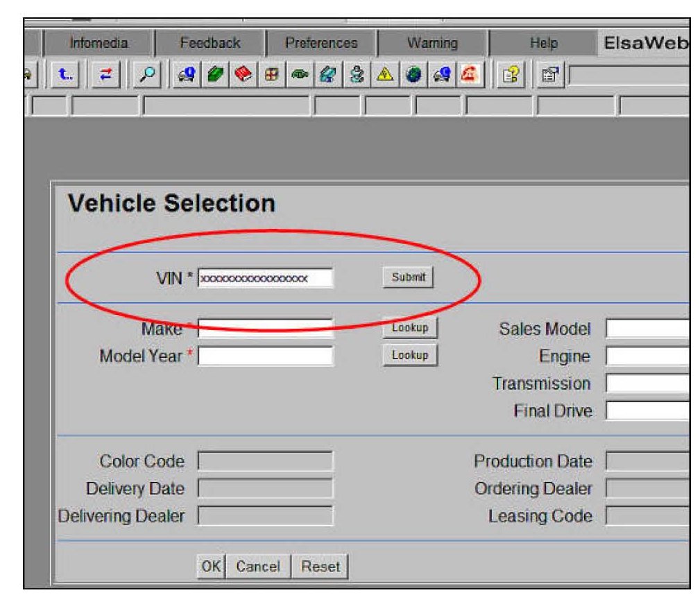Open the Help tab
Viewport: 700px width, 604px height.
pyautogui.click(x=543, y=43)
